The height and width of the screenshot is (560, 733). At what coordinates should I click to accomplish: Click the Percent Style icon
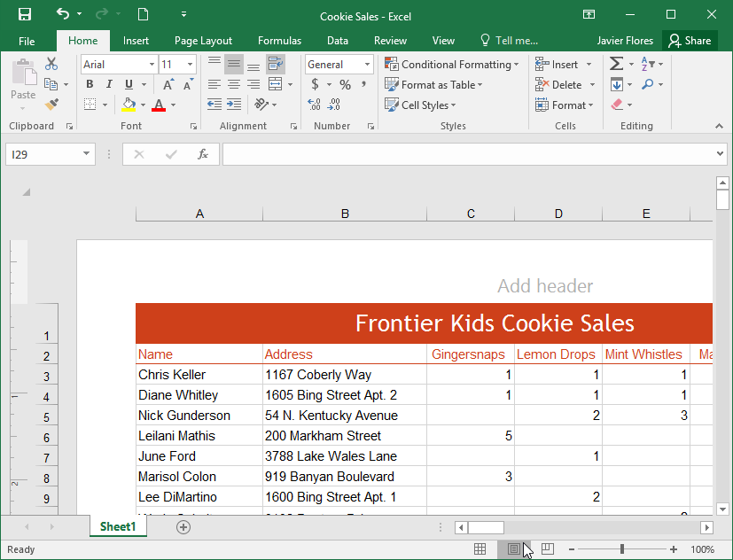[345, 85]
